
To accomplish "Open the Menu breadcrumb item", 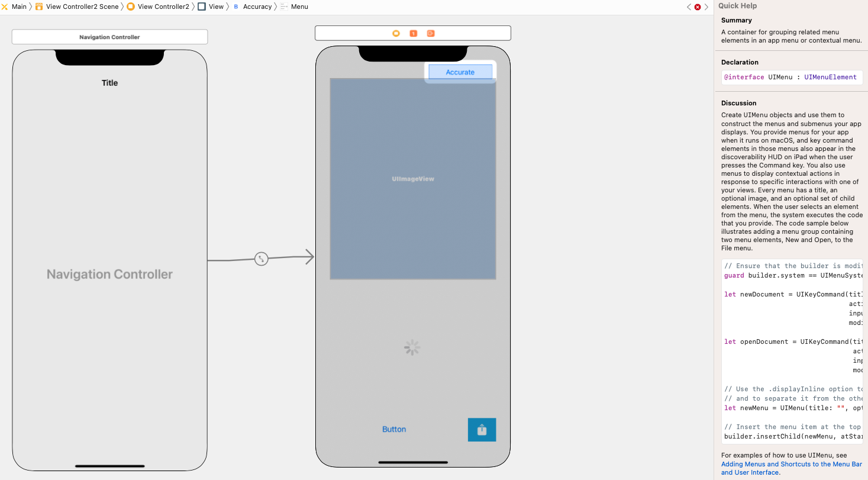I will [299, 7].
